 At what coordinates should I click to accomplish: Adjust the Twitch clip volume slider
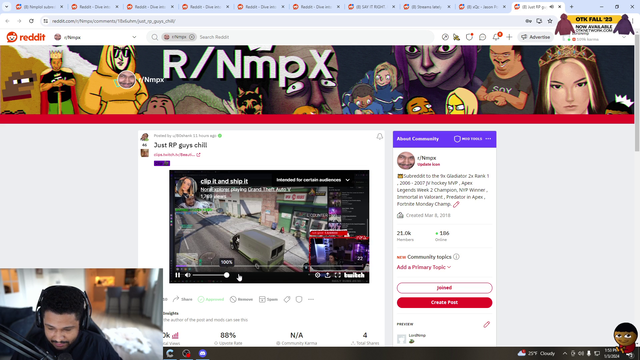(x=210, y=275)
